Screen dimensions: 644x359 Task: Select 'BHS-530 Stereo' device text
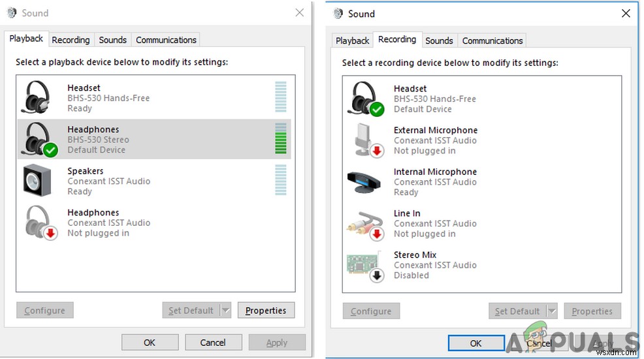[x=98, y=140]
